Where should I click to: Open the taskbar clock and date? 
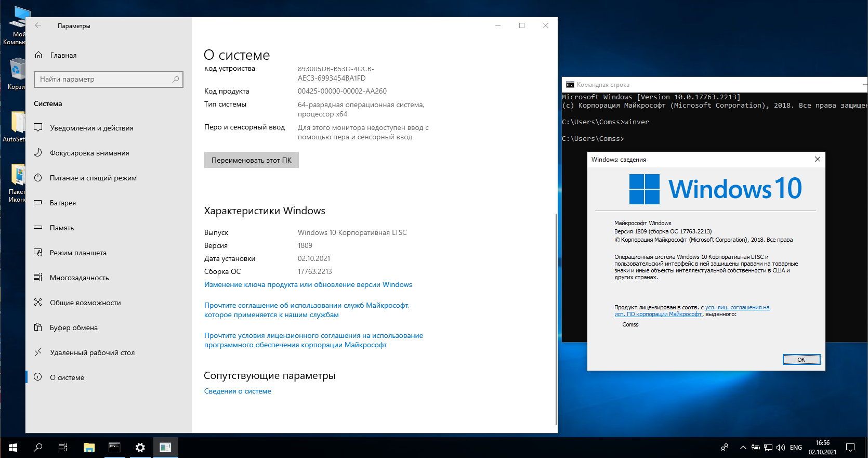click(822, 447)
